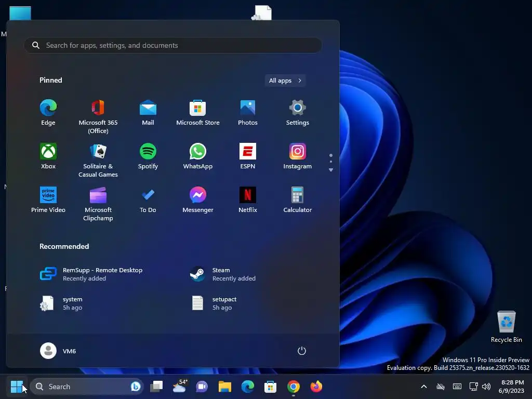Switch to Google Chrome on the taskbar
Viewport: 532px width, 399px height.
[x=294, y=387]
